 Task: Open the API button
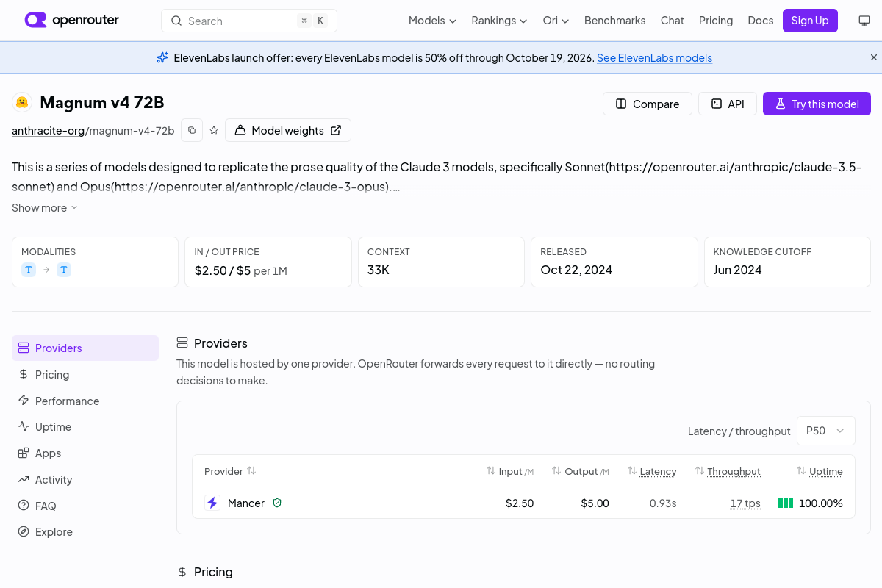coord(727,104)
